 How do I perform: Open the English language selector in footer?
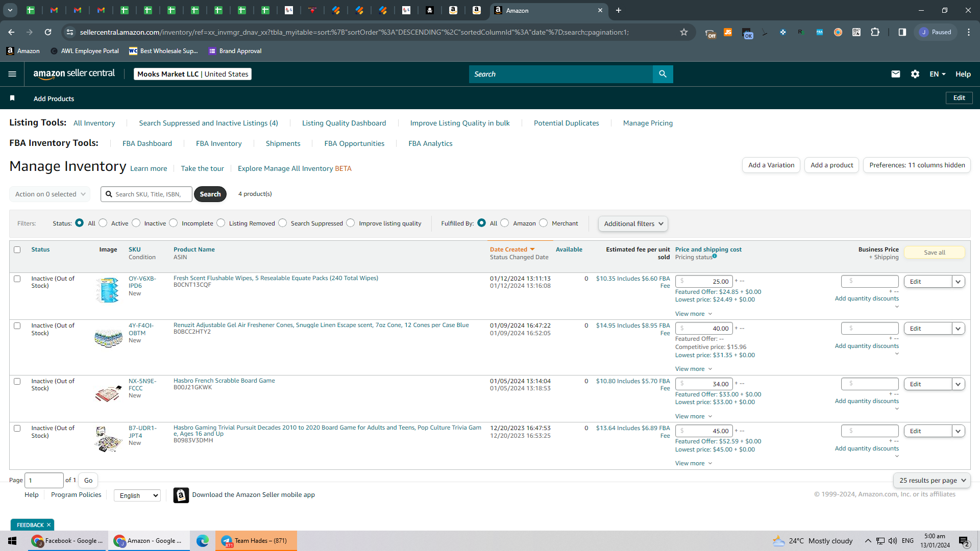click(x=137, y=495)
